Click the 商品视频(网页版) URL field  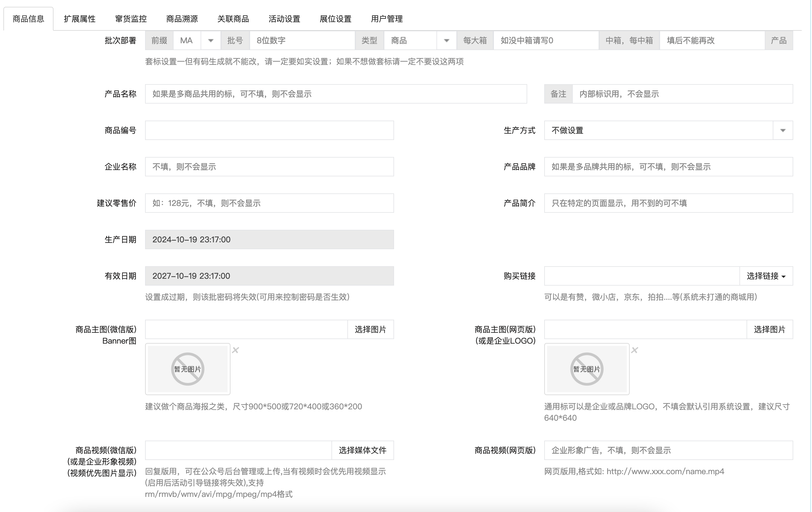[668, 450]
